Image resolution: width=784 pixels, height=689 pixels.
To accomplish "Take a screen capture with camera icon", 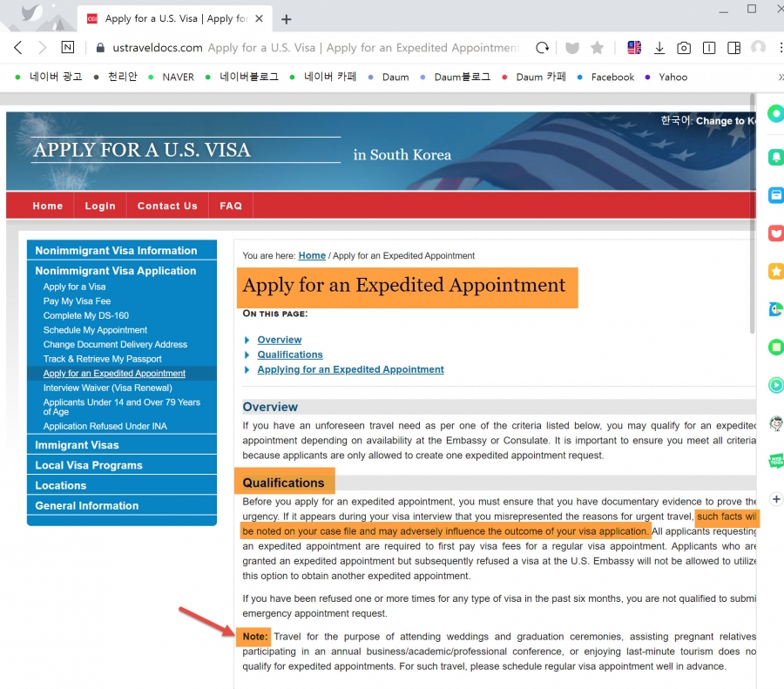I will [x=684, y=48].
